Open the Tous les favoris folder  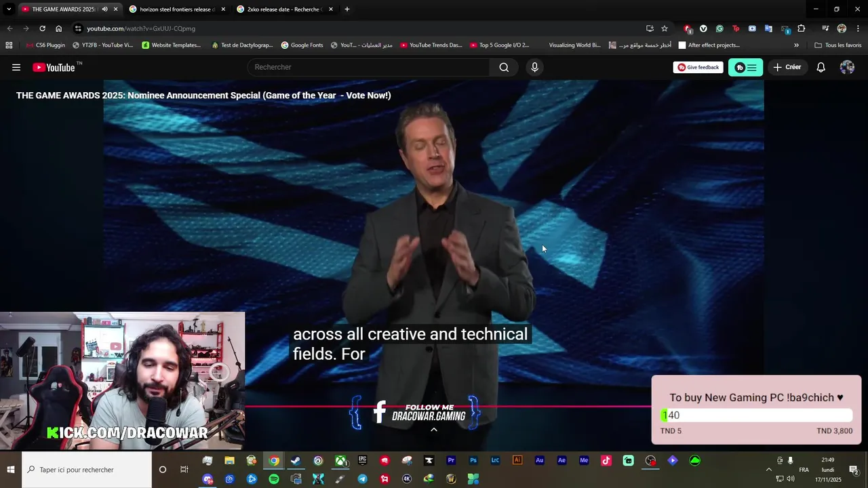(x=837, y=45)
